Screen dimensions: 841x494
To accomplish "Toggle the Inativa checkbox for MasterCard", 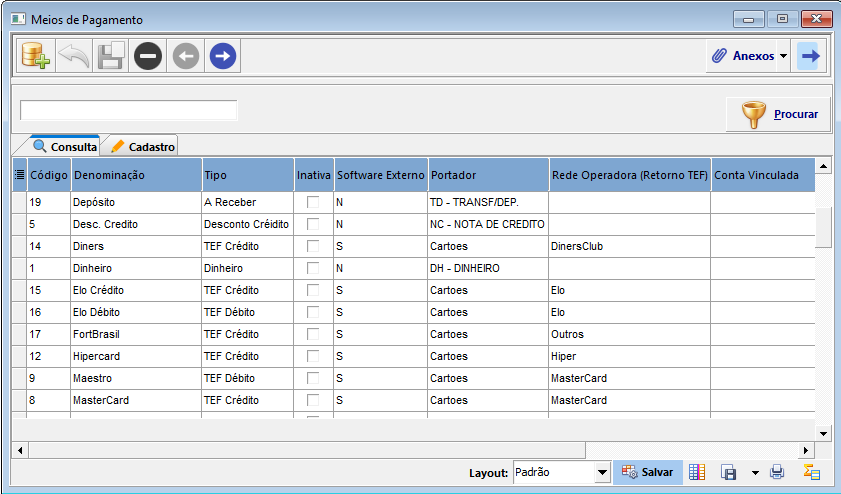I will click(x=313, y=400).
